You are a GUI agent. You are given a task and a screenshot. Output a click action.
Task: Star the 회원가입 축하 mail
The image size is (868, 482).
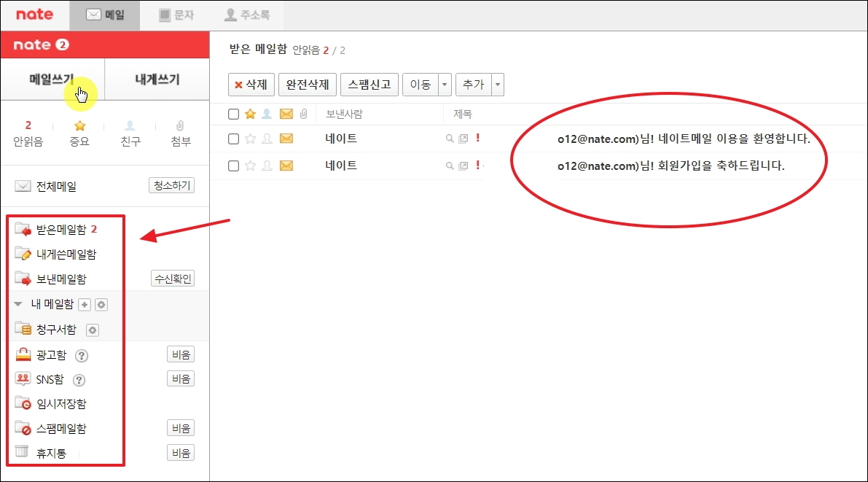pos(250,166)
